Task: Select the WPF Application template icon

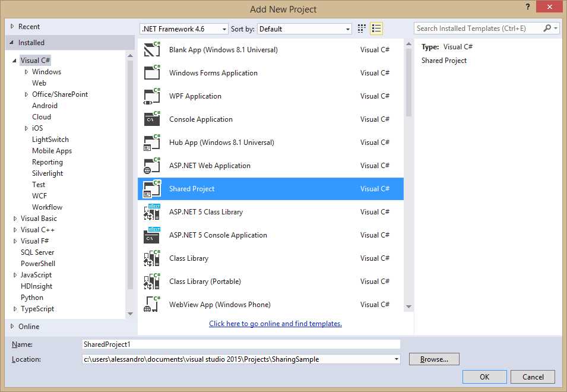Action: (151, 96)
